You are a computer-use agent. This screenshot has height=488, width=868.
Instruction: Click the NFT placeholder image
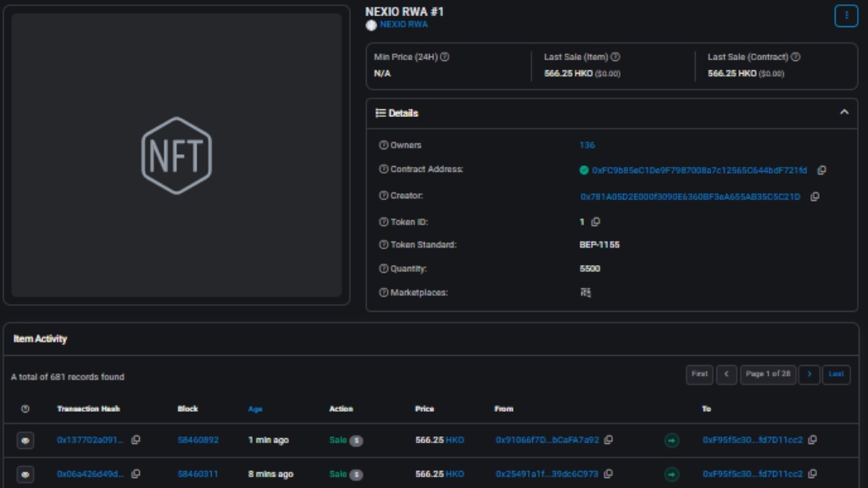[x=176, y=156]
